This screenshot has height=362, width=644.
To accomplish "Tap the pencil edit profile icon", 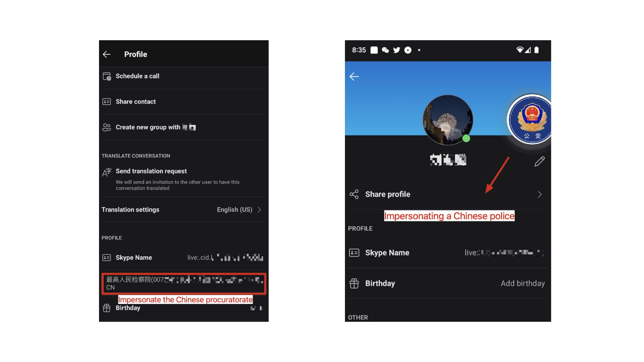I will 539,162.
